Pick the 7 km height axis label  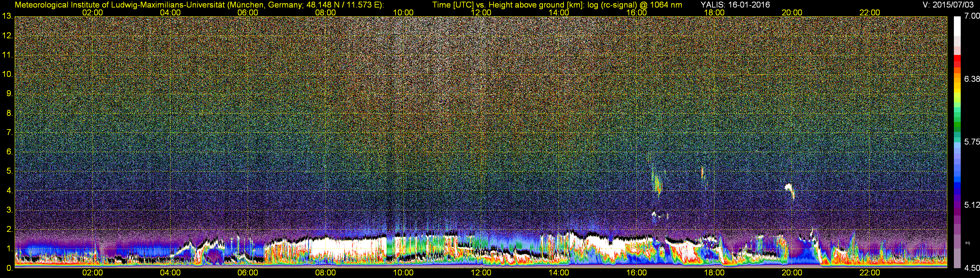pos(9,132)
